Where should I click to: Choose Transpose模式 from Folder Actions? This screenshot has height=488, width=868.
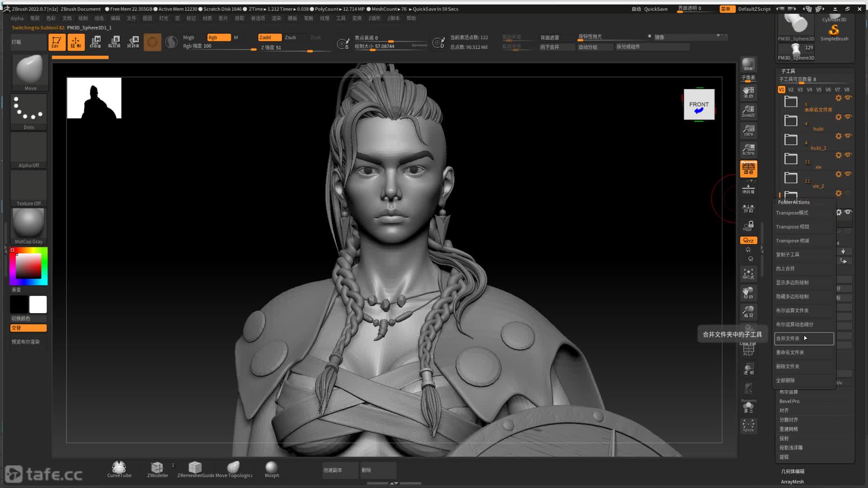pos(804,212)
